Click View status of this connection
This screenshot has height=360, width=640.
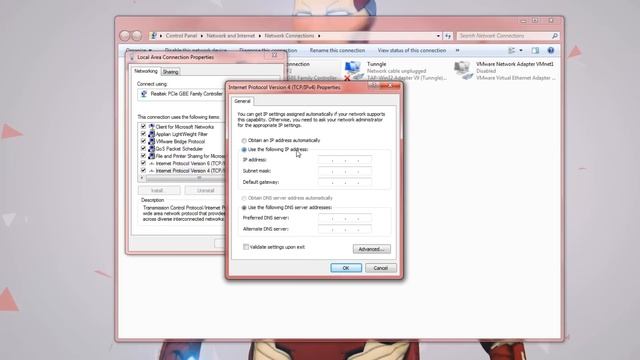[x=411, y=50]
